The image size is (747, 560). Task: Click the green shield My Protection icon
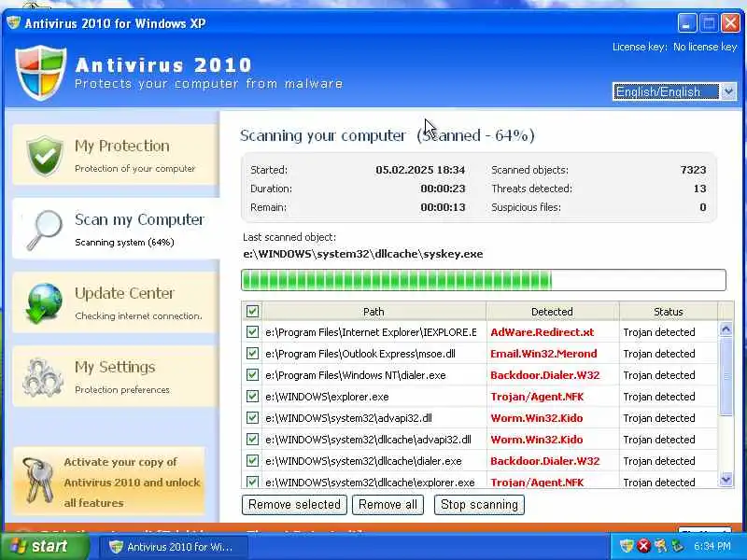click(x=45, y=155)
